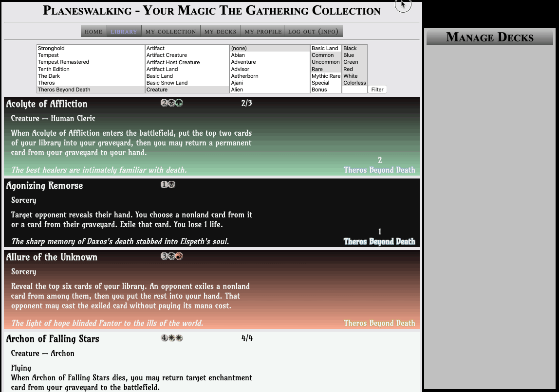The image size is (559, 392).
Task: Choose Artifact card type
Action: click(x=187, y=48)
